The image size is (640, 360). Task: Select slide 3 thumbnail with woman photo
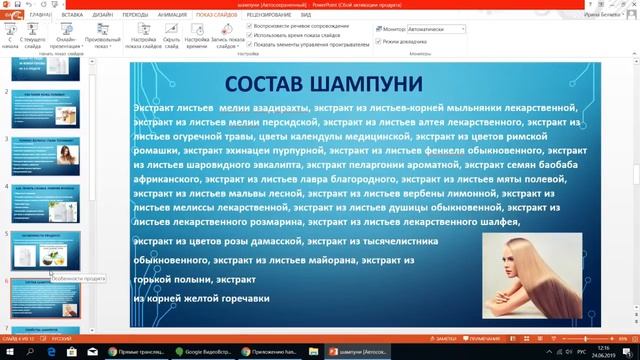46,156
